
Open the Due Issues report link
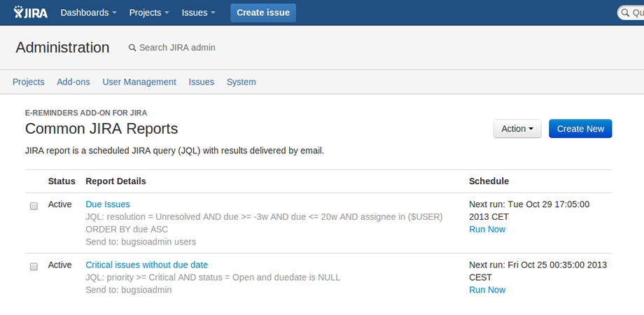(108, 204)
